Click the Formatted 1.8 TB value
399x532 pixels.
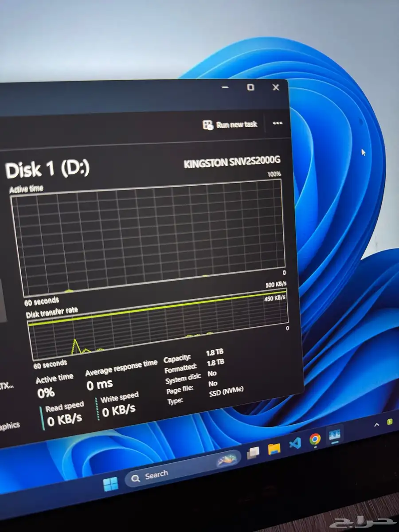click(215, 363)
